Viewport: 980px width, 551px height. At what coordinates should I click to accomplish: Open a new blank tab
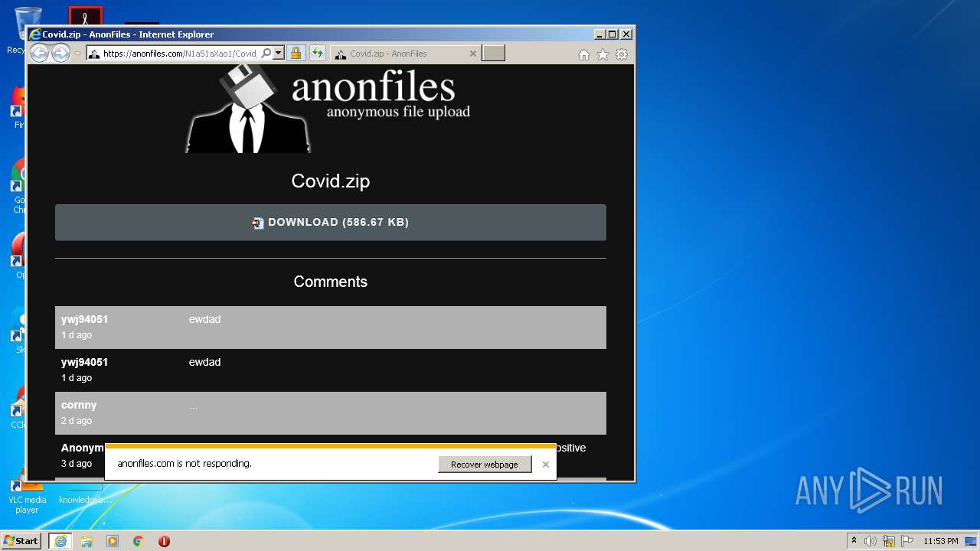pyautogui.click(x=493, y=54)
